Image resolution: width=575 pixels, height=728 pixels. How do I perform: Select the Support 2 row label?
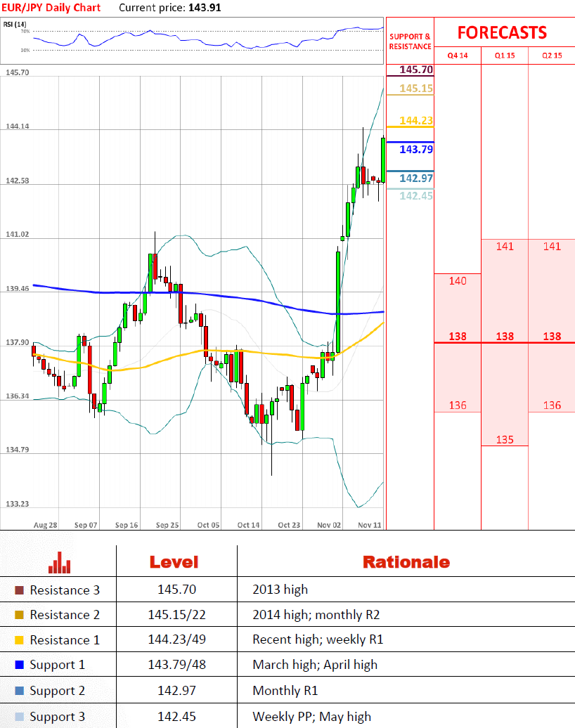pyautogui.click(x=57, y=691)
